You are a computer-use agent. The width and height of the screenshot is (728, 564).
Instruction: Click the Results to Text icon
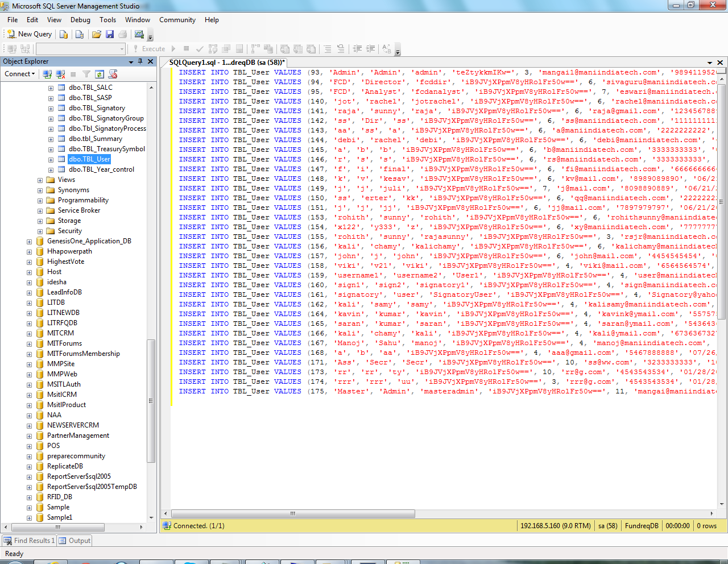(x=284, y=49)
